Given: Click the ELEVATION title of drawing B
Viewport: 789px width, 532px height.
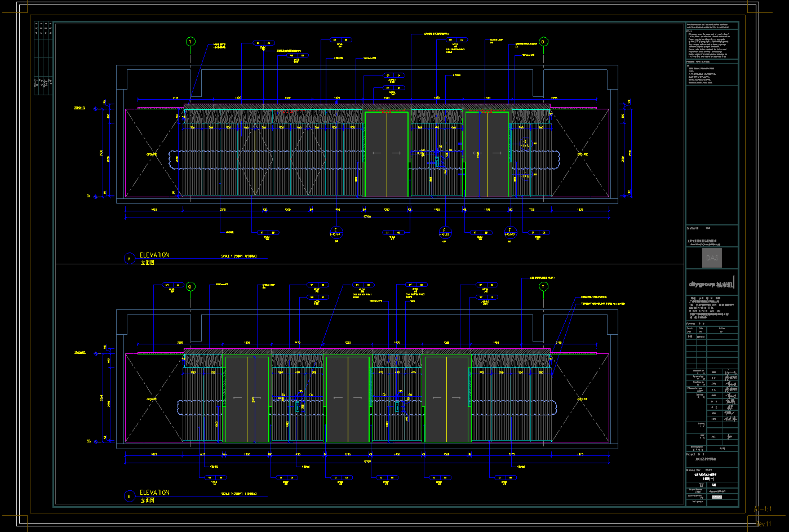Looking at the screenshot, I should point(154,493).
